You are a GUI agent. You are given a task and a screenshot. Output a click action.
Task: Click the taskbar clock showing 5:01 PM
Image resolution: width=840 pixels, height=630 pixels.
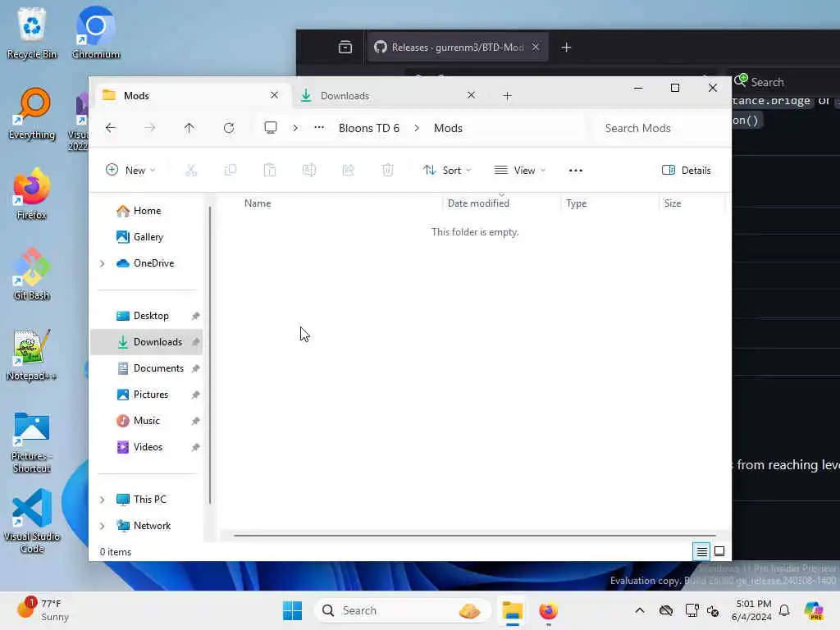(752, 610)
